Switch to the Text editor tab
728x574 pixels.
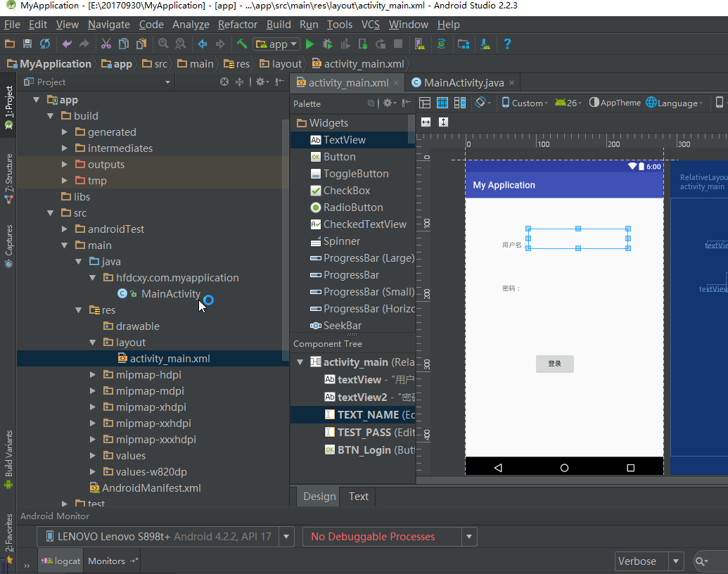[x=359, y=497]
